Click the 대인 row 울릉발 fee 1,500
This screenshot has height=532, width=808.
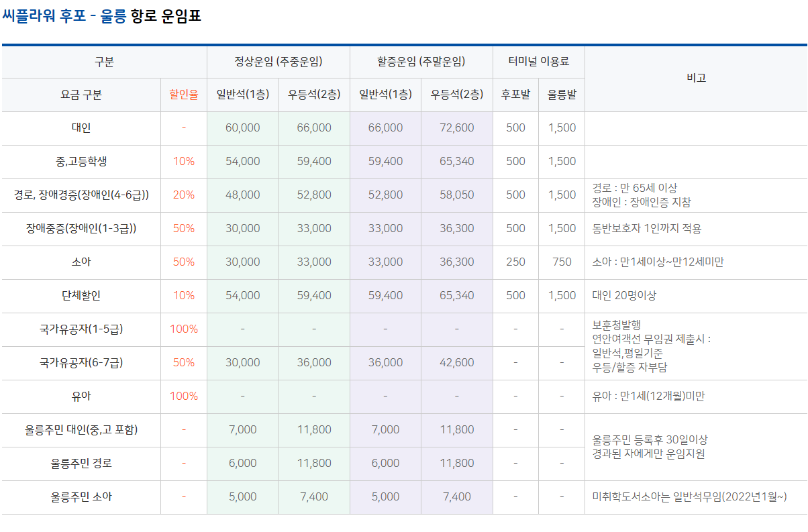point(562,128)
